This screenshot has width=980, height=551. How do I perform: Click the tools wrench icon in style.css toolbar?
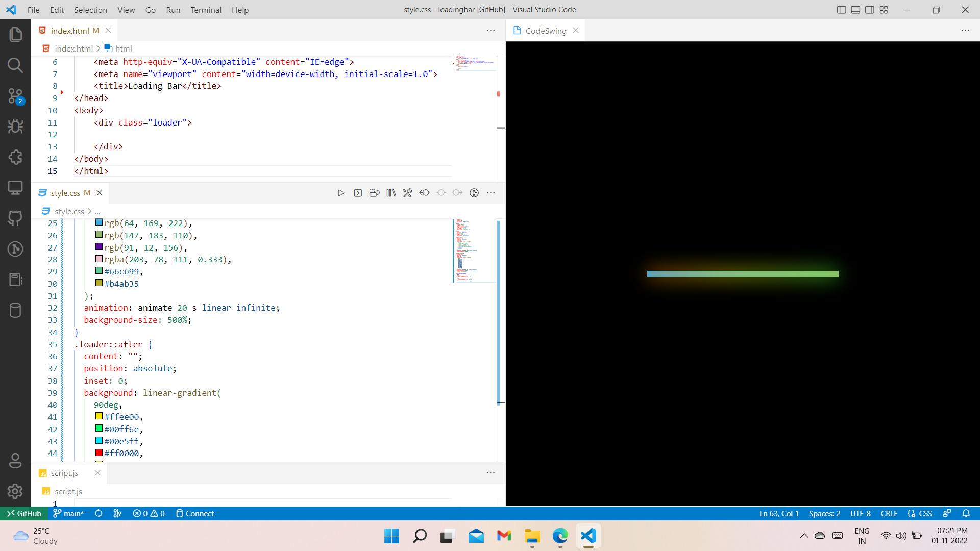pos(407,193)
